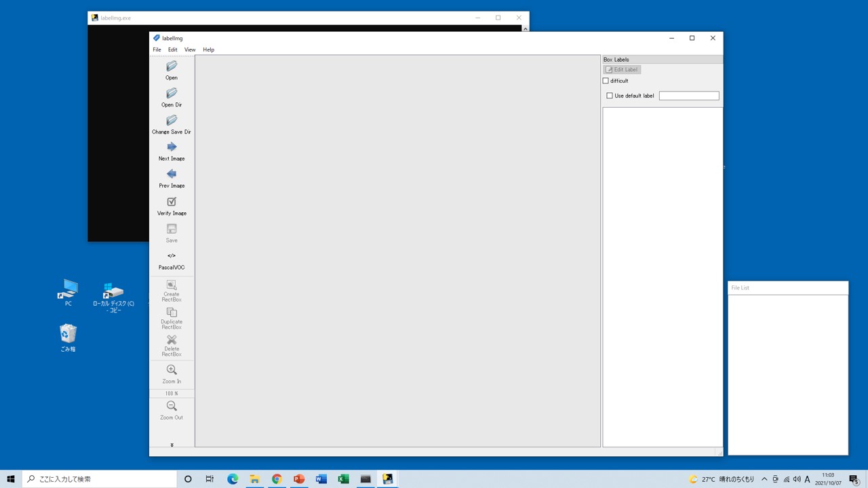Open the View menu

point(190,49)
